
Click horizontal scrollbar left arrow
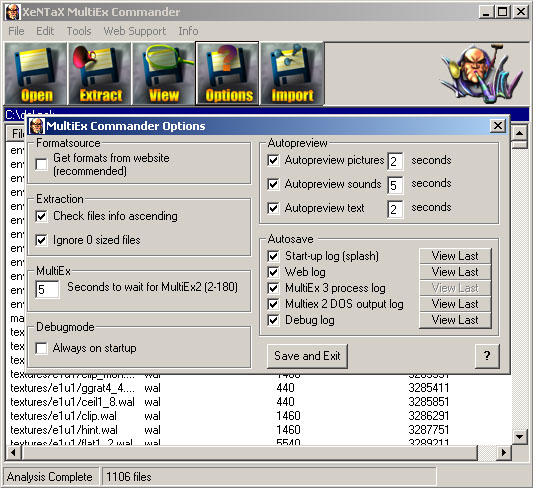[13, 452]
